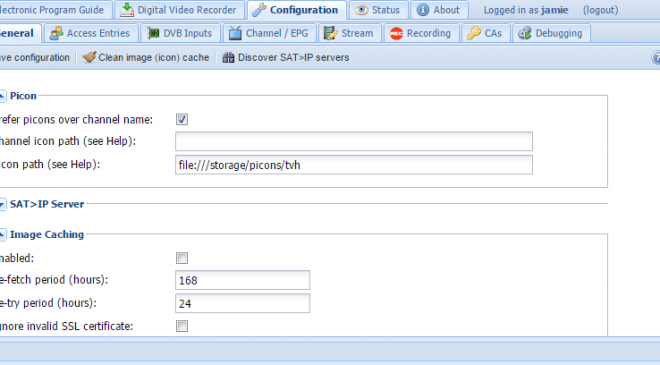Click the Re-fetch period hours field
This screenshot has height=365, width=660.
click(x=242, y=280)
